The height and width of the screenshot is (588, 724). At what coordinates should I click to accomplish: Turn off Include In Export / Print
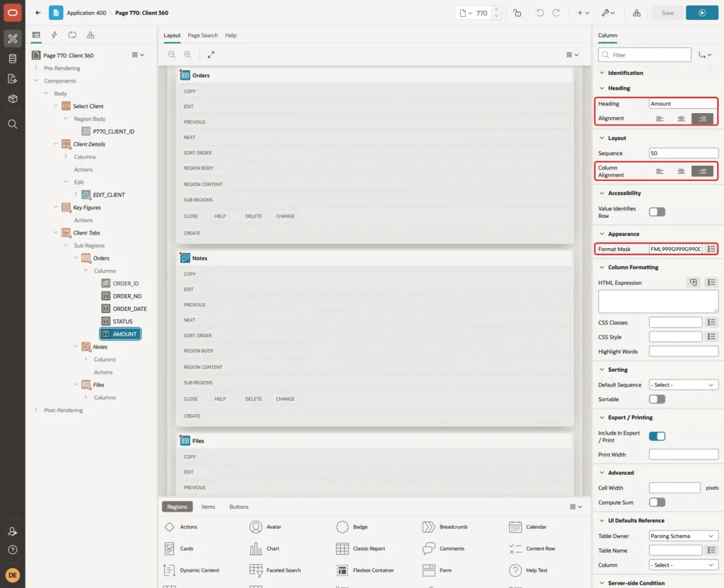pyautogui.click(x=657, y=436)
